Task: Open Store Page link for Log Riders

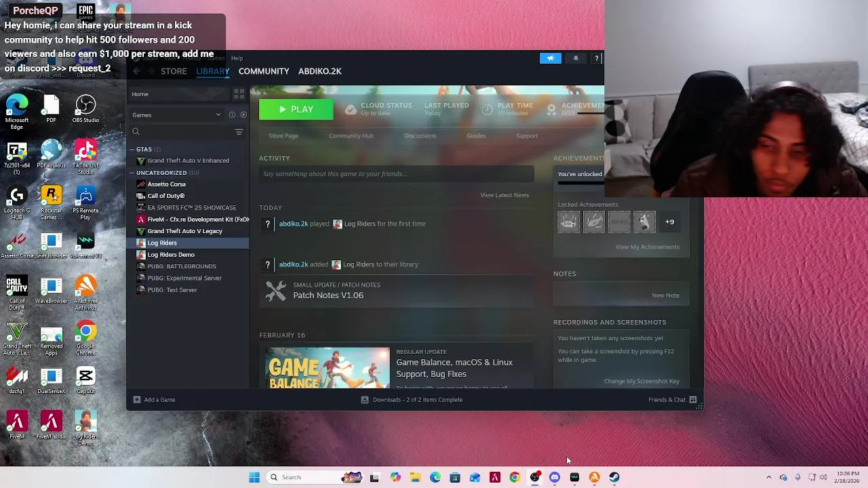Action: pos(283,136)
